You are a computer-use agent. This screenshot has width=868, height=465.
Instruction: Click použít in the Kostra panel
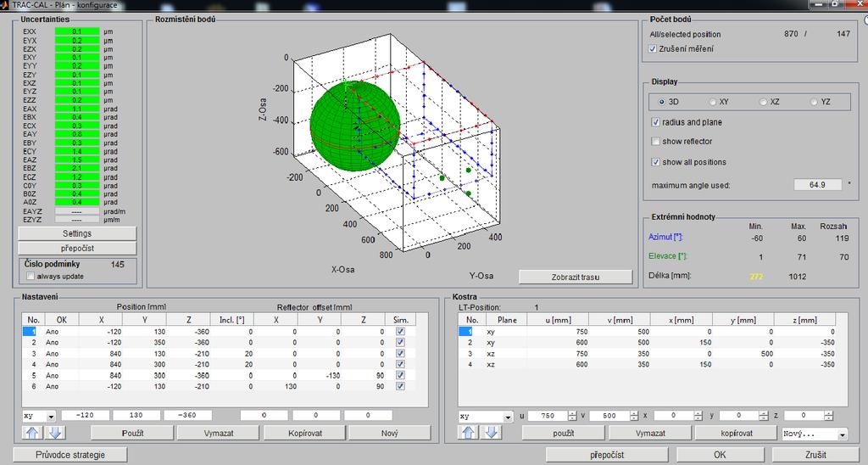[564, 433]
